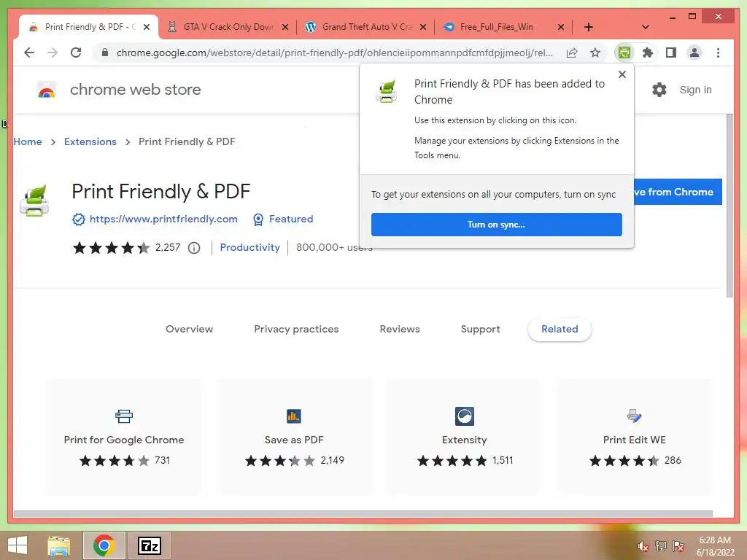Viewport: 747px width, 560px height.
Task: Click the Sign in link
Action: point(695,90)
